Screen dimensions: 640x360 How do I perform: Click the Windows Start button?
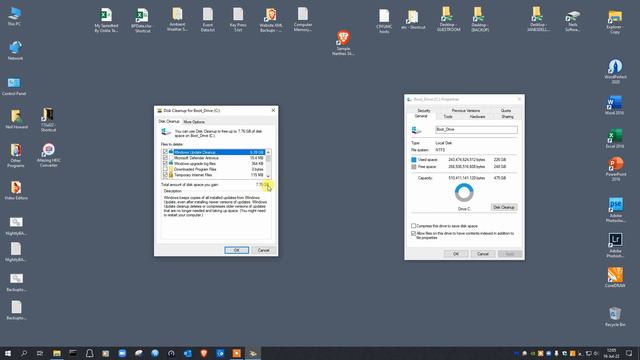tap(8, 353)
